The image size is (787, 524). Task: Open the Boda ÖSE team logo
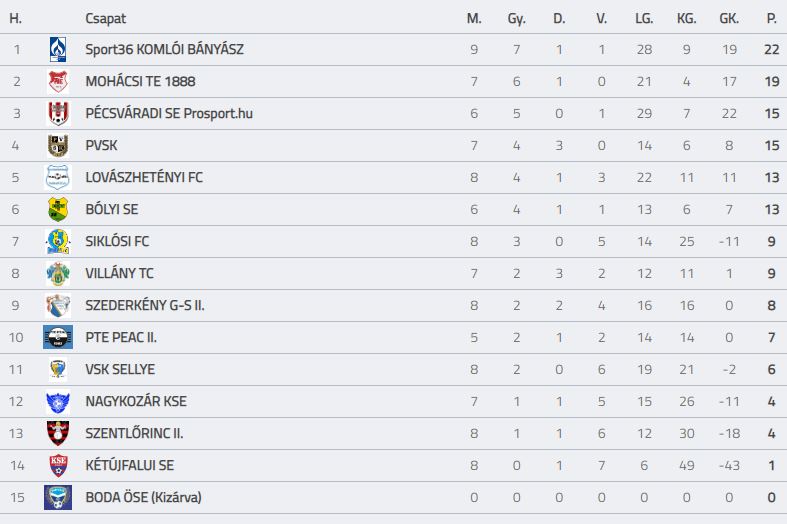58,497
